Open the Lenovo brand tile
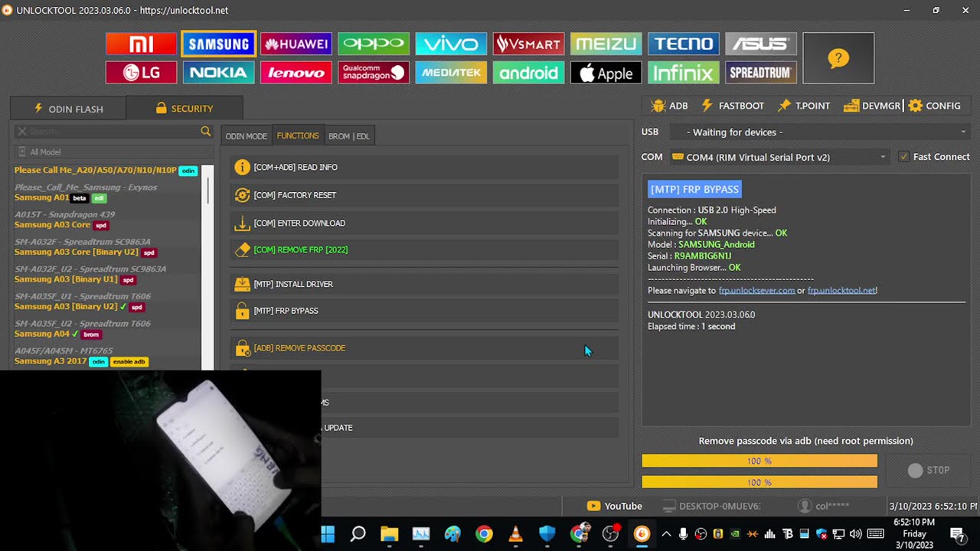This screenshot has height=551, width=980. (x=296, y=73)
